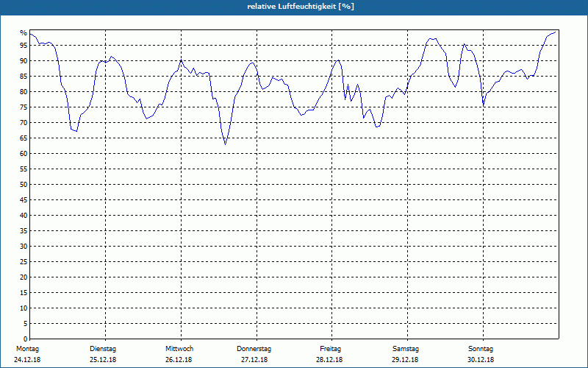Select the date label 24.12.18
This screenshot has height=368, width=588.
[27, 360]
